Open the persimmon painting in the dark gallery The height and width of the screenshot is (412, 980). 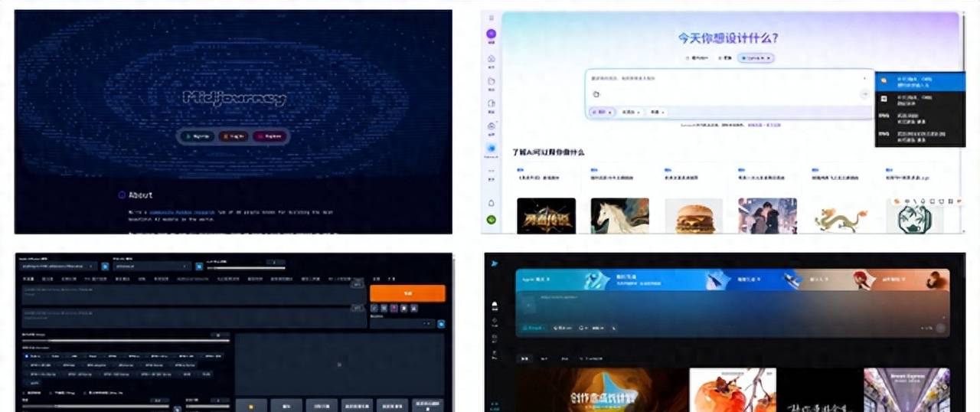click(x=733, y=390)
